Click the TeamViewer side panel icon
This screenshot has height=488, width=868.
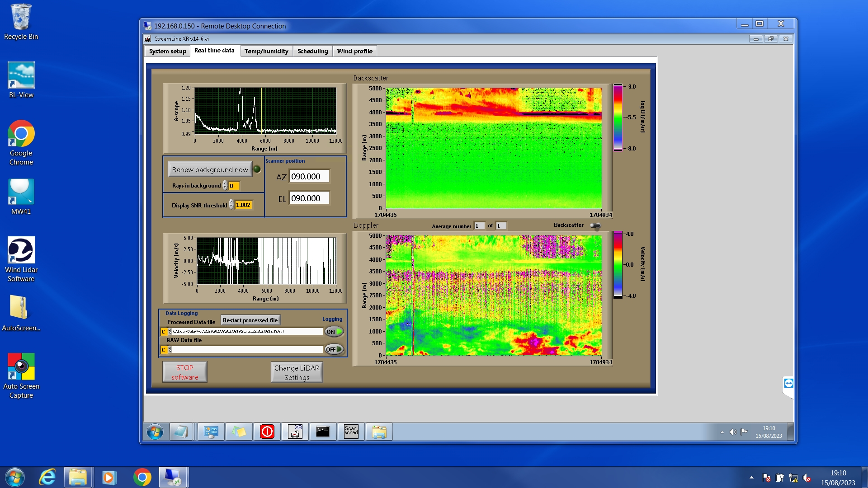click(788, 383)
